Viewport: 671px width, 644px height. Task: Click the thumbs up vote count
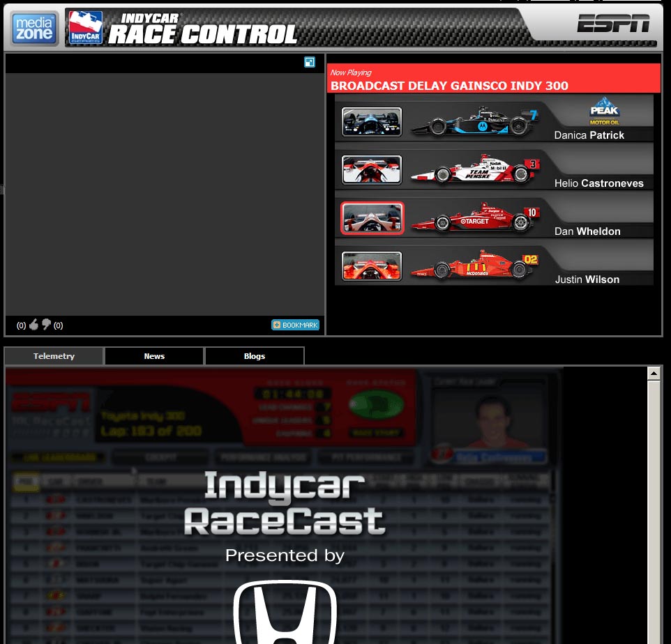pos(21,325)
